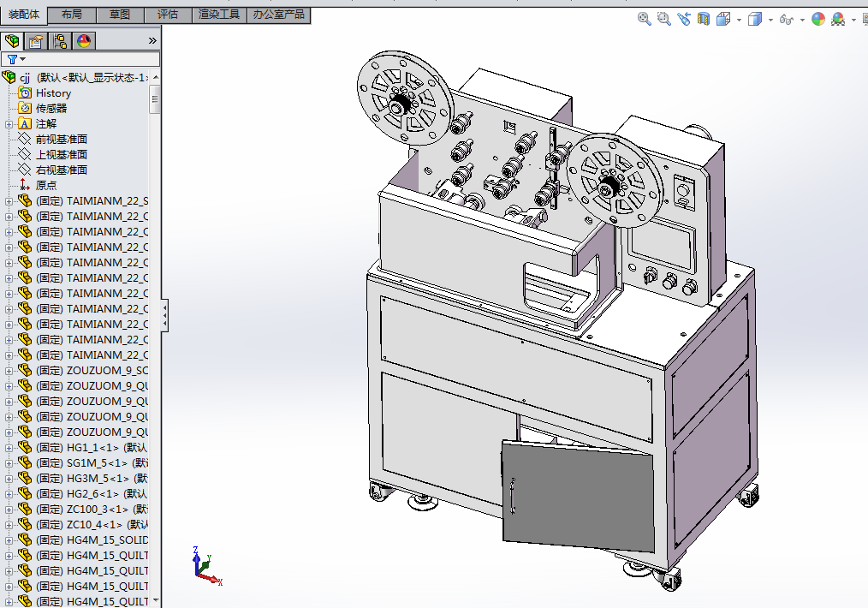868x608 pixels.
Task: Open the 评估 tab
Action: pyautogui.click(x=168, y=15)
